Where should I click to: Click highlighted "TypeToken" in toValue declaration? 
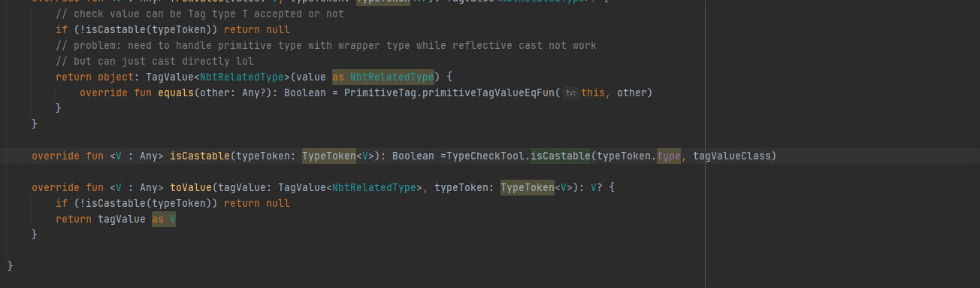pyautogui.click(x=528, y=187)
